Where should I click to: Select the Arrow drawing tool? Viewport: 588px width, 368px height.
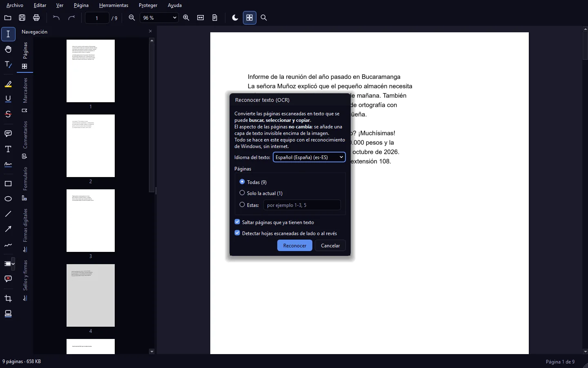click(8, 229)
